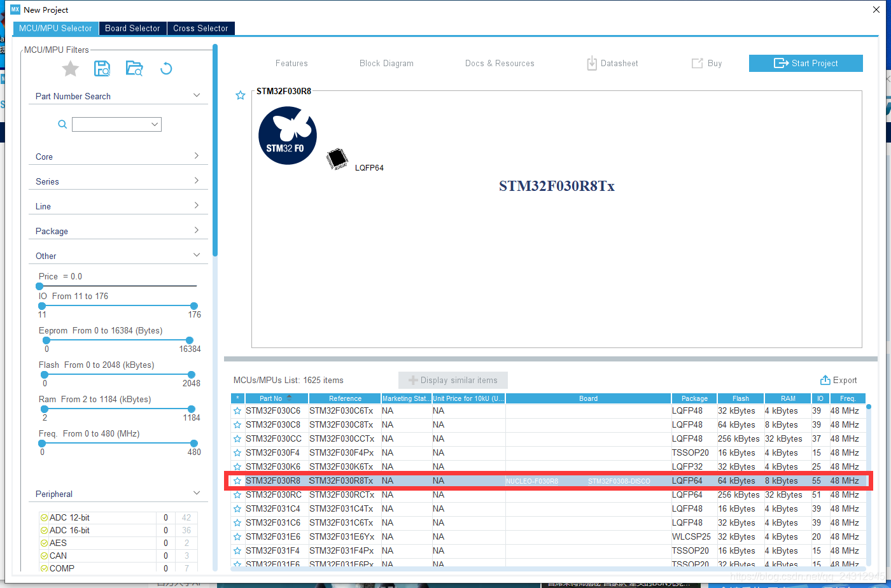Click the filters panel vertical scrollbar
This screenshot has width=891, height=588.
click(215, 150)
